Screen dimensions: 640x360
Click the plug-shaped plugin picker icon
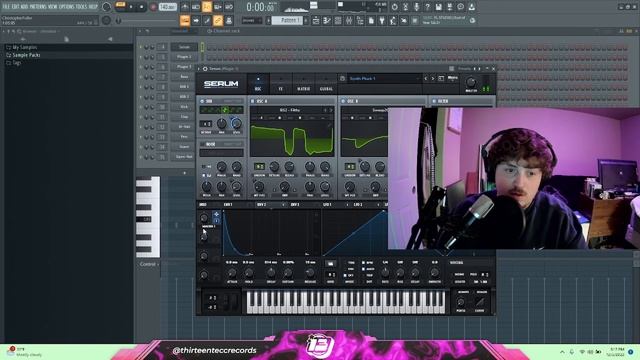382,20
